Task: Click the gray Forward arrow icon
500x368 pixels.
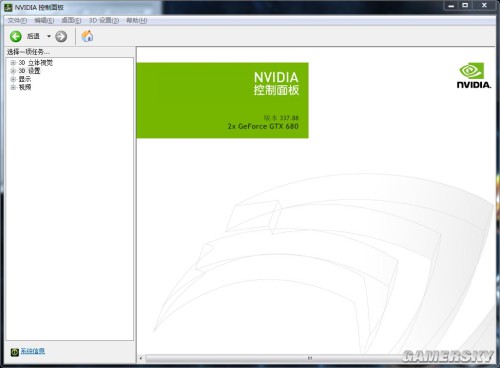Action: (x=61, y=36)
